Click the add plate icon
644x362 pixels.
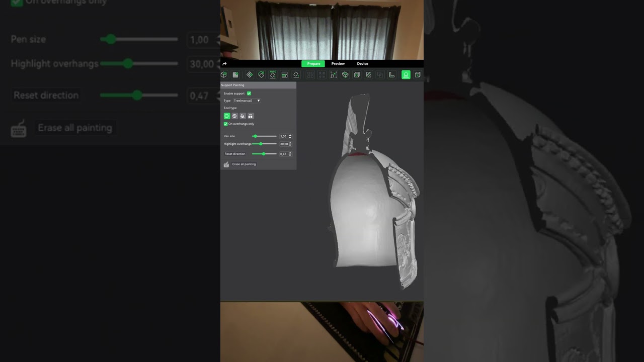coord(235,75)
